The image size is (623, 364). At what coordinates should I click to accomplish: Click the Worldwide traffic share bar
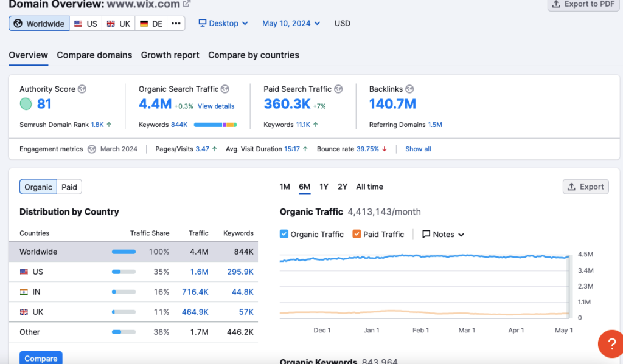tap(124, 252)
